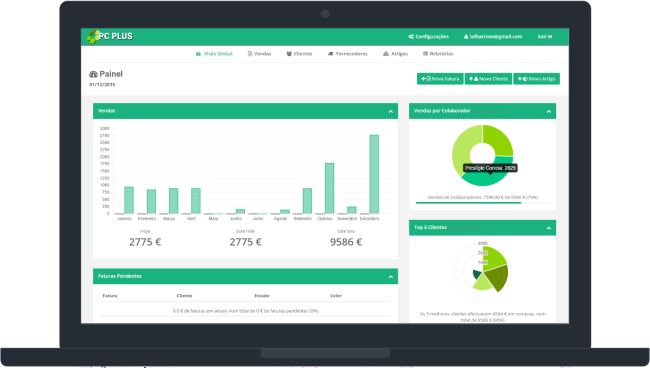
Task: Click the Vendas panel title
Action: [107, 111]
